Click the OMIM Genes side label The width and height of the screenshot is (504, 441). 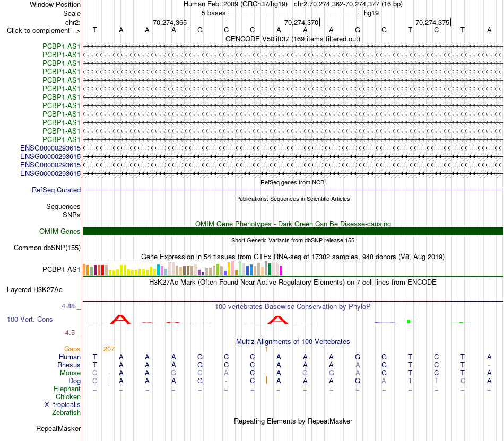59,231
